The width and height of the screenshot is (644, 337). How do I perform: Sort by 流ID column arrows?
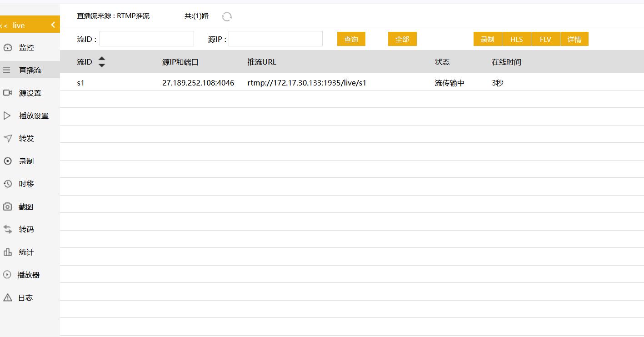click(x=102, y=62)
